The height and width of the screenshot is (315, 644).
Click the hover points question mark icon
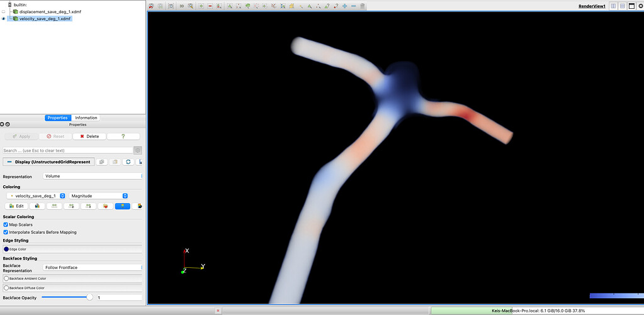pyautogui.click(x=336, y=6)
